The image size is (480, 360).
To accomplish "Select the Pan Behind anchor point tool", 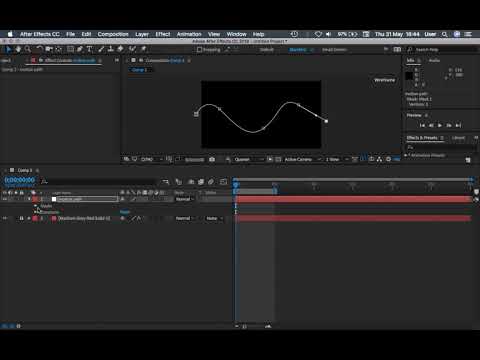I will pyautogui.click(x=59, y=49).
